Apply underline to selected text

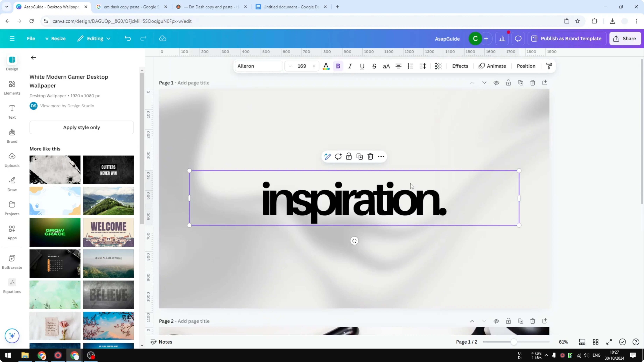click(362, 66)
